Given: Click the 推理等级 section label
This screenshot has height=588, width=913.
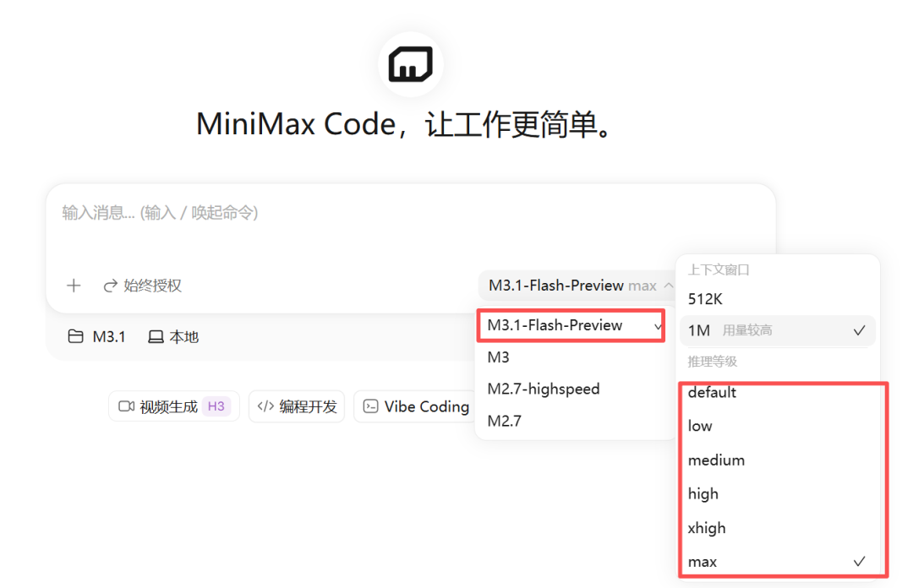Looking at the screenshot, I should pyautogui.click(x=712, y=362).
